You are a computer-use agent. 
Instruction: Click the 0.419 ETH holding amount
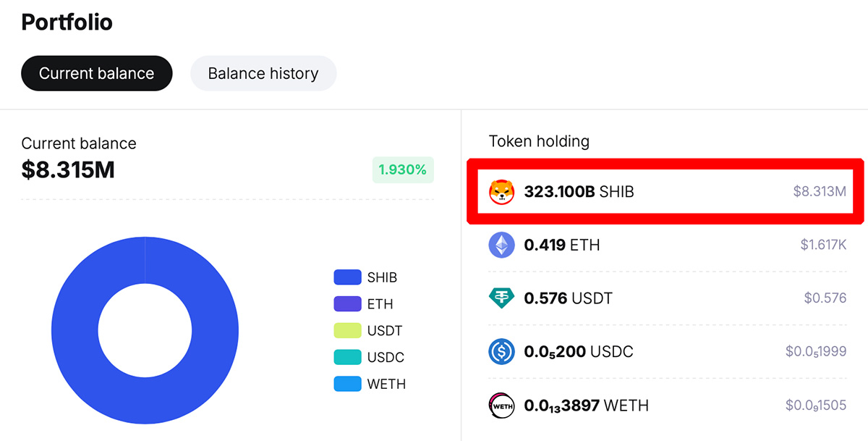562,245
